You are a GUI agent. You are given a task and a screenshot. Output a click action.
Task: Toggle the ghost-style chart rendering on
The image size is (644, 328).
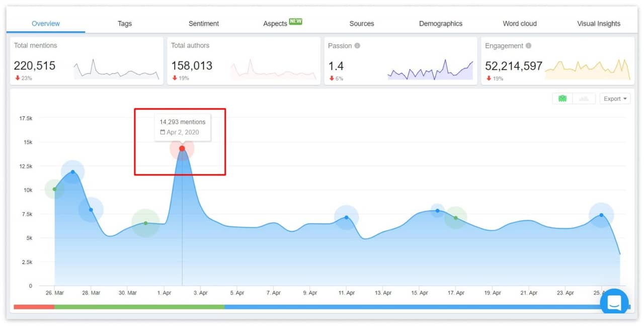[x=562, y=98]
